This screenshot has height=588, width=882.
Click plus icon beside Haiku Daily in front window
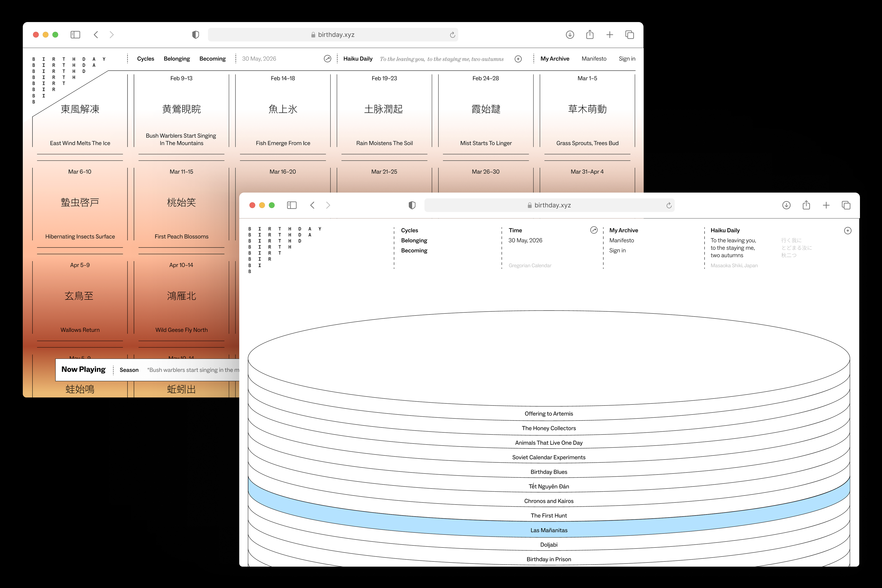click(x=847, y=231)
